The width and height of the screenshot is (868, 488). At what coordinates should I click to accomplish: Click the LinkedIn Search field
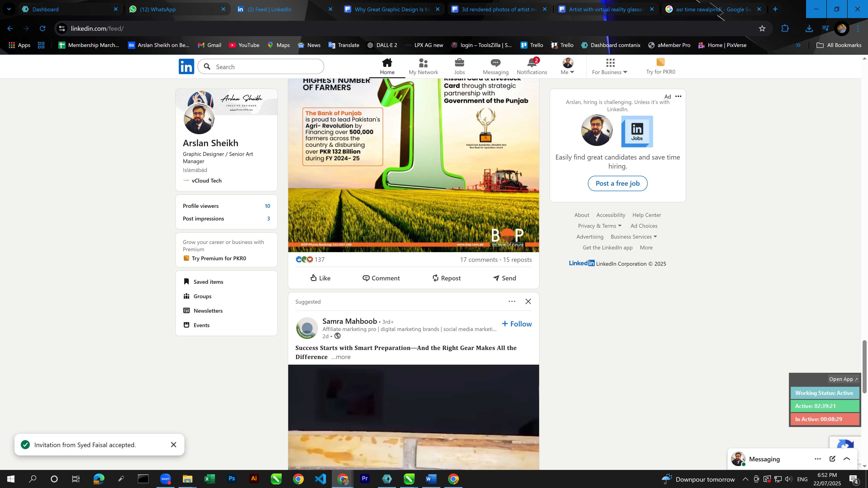[261, 67]
